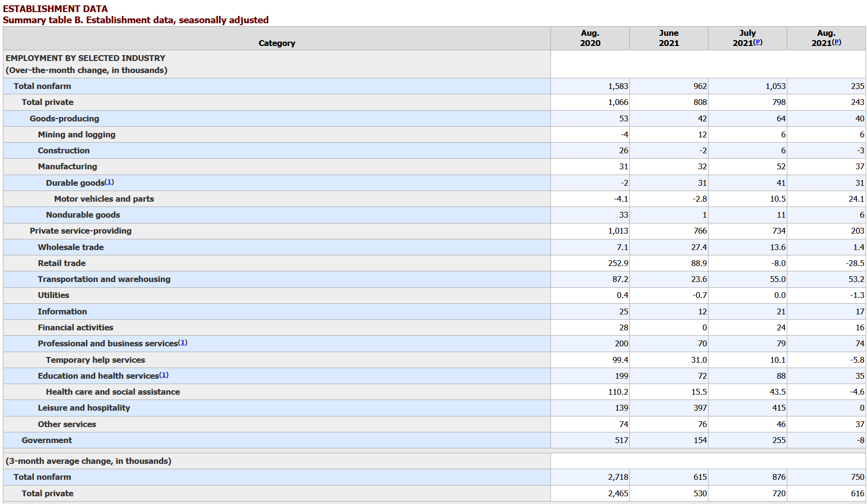Open the (P) footnote link under July 2021
Viewport: 868px width, 504px height.
point(758,42)
